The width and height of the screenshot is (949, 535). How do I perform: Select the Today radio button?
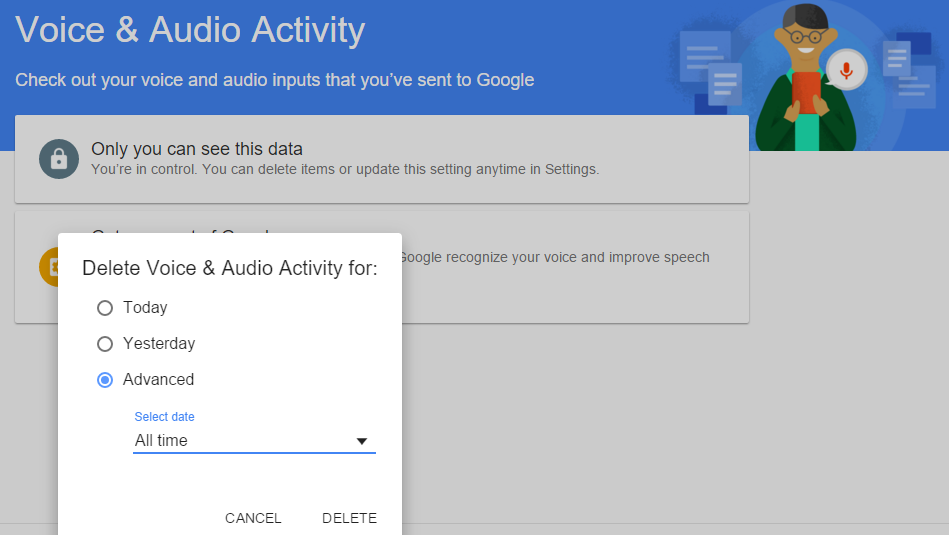click(x=105, y=308)
